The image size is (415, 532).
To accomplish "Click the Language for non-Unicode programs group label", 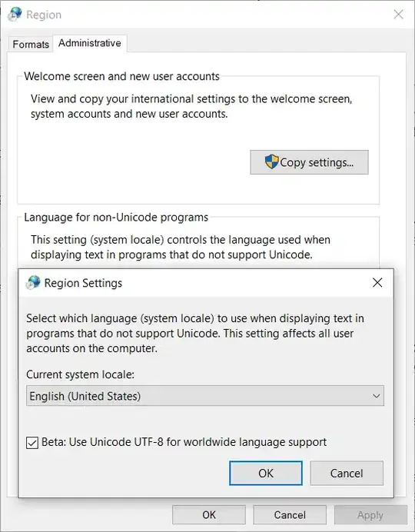I will (116, 217).
